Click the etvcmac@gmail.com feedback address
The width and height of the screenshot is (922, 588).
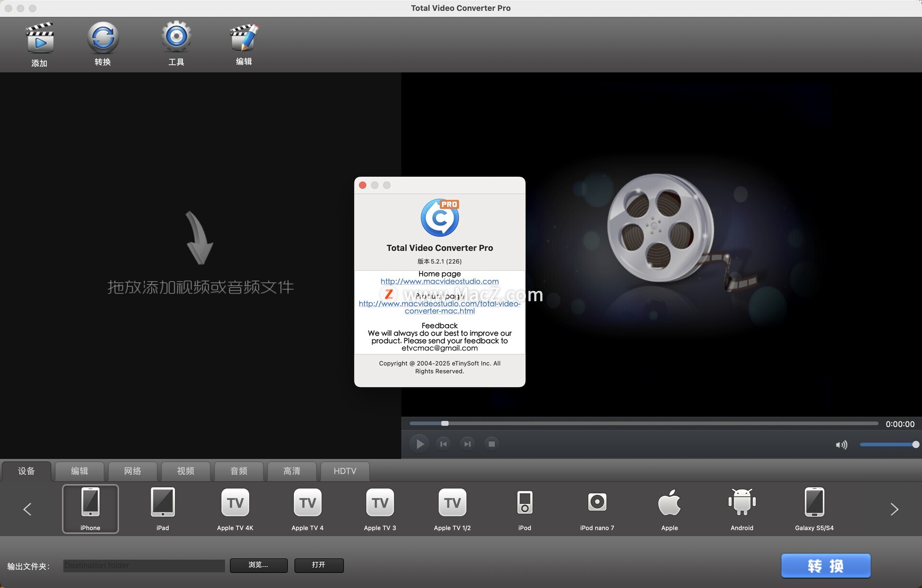click(x=439, y=348)
